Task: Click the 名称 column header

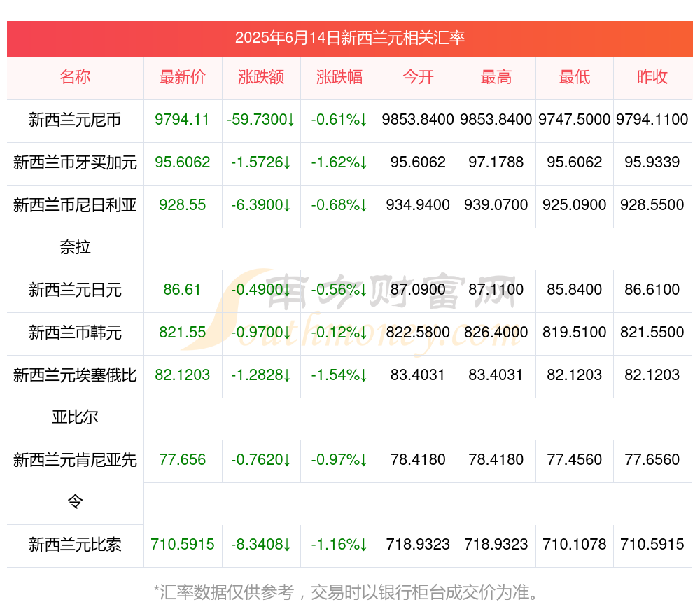Action: click(x=75, y=77)
